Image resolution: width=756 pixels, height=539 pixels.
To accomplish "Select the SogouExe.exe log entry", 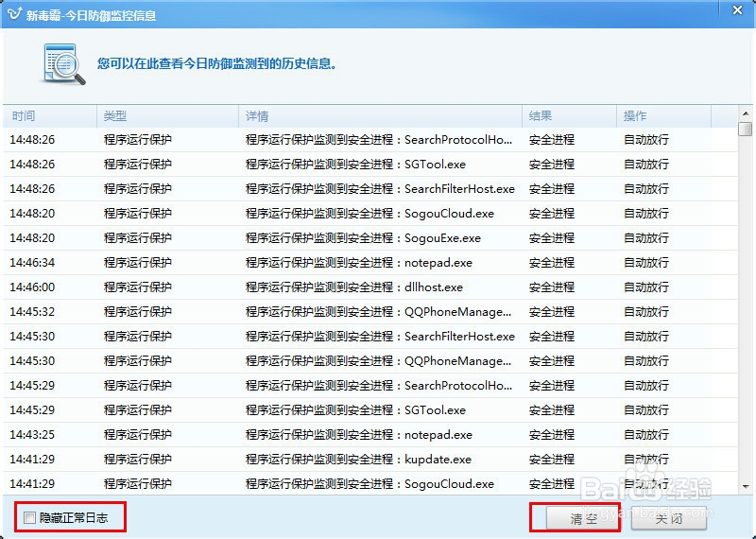I will coord(370,238).
